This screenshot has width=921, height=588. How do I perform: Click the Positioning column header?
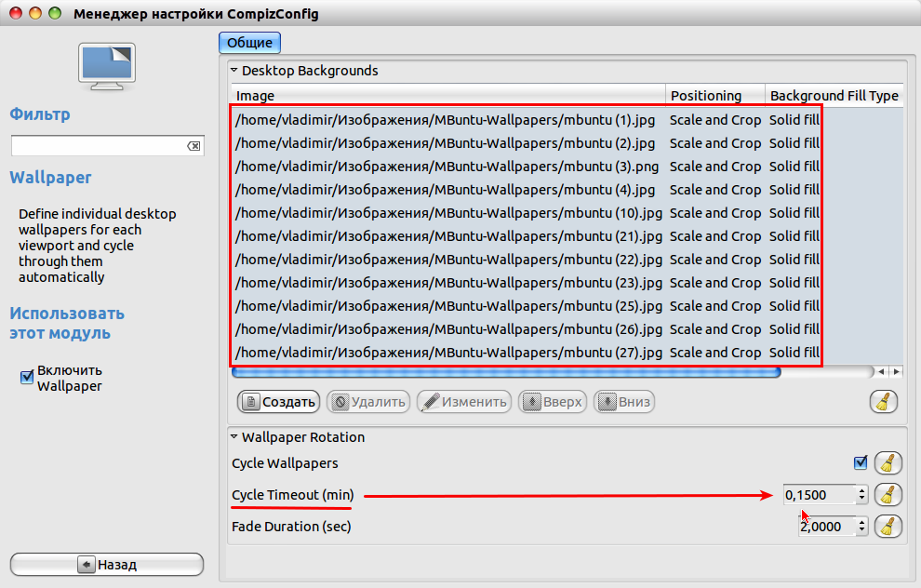click(715, 95)
